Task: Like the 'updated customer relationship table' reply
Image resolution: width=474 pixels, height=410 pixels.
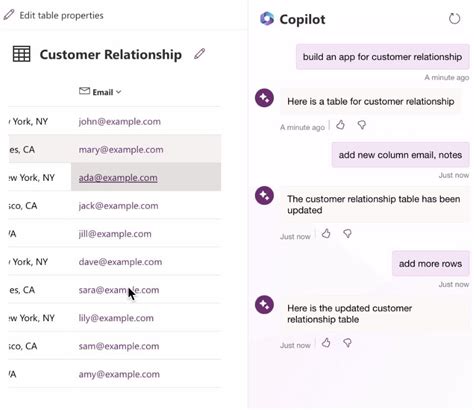Action: point(326,343)
